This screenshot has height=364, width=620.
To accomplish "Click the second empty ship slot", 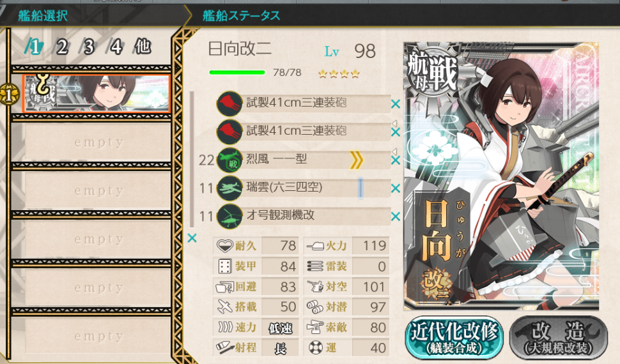I will tap(98, 191).
